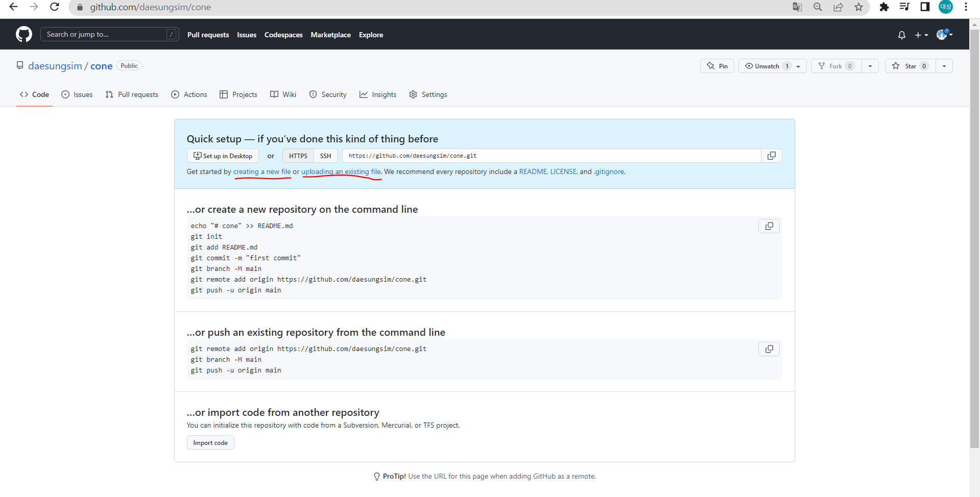
Task: Switch to the Projects tab
Action: (x=238, y=94)
